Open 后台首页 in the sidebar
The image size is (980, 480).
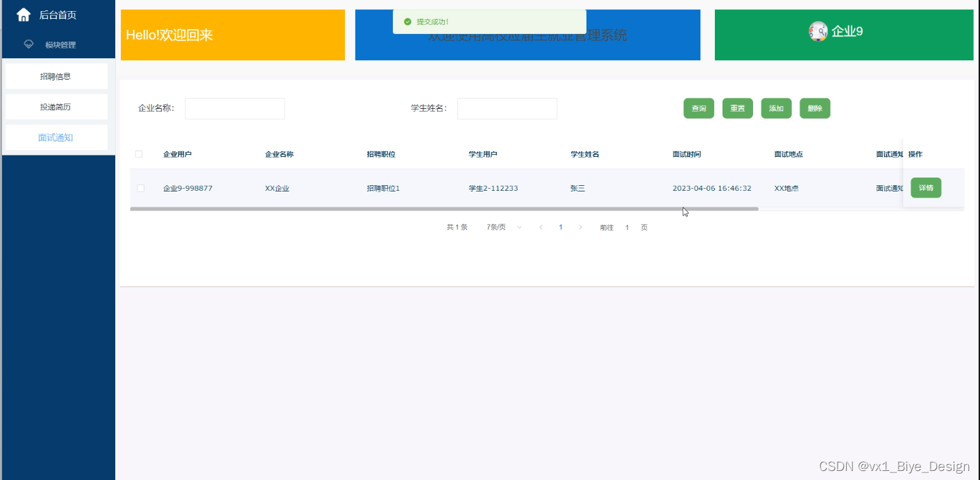[58, 15]
